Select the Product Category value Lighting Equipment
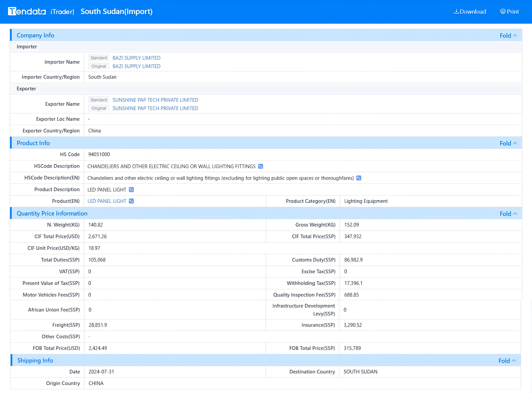The image size is (532, 393). pos(366,201)
